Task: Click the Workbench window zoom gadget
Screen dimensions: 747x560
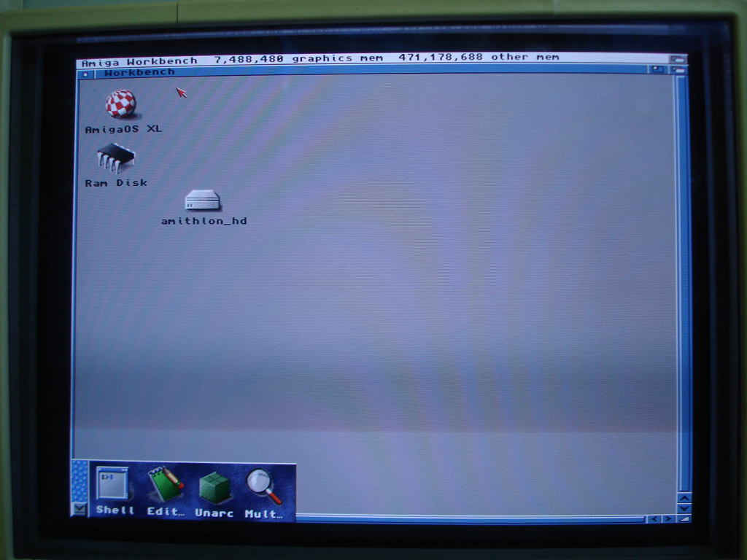Action: 659,69
